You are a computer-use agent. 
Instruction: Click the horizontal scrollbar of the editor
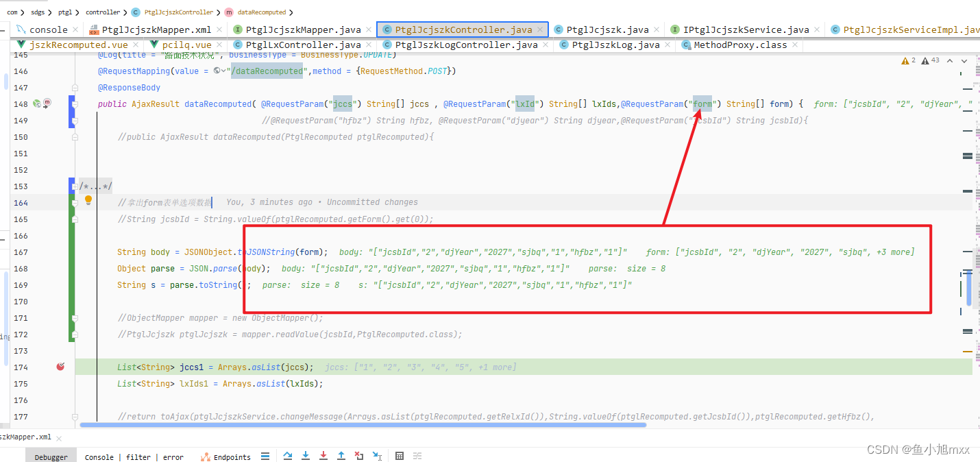(x=363, y=424)
